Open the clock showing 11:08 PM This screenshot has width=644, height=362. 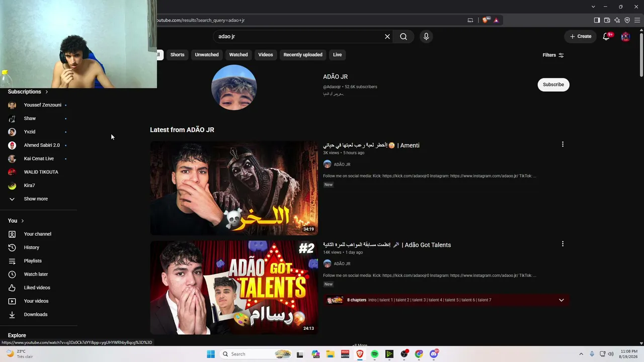[629, 354]
